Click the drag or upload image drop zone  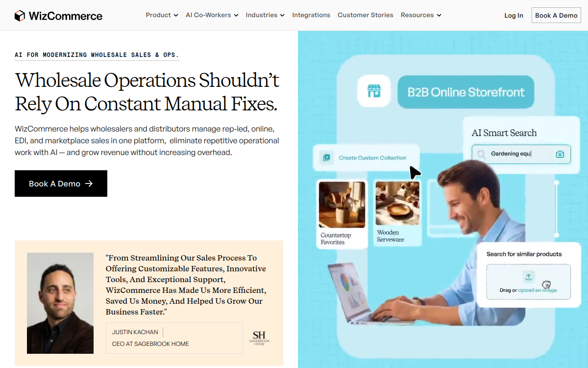[x=528, y=282]
